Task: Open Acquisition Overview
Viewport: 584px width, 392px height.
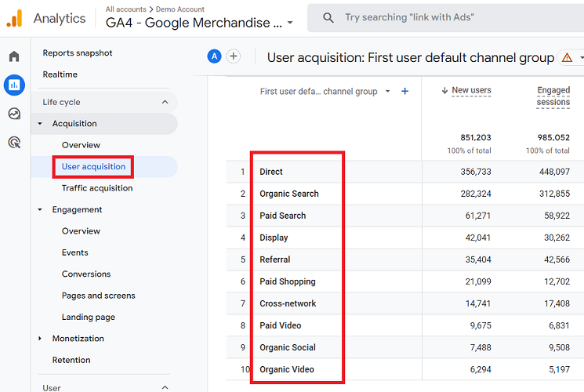Action: [81, 145]
